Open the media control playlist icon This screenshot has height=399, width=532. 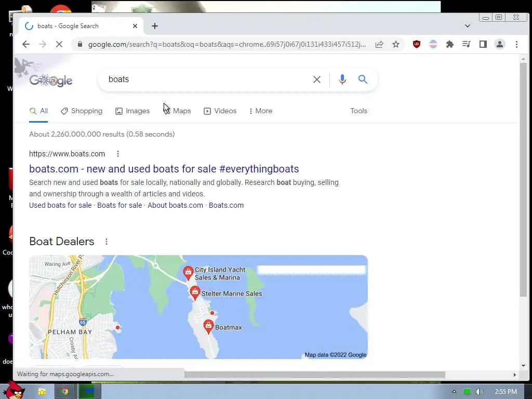[467, 44]
